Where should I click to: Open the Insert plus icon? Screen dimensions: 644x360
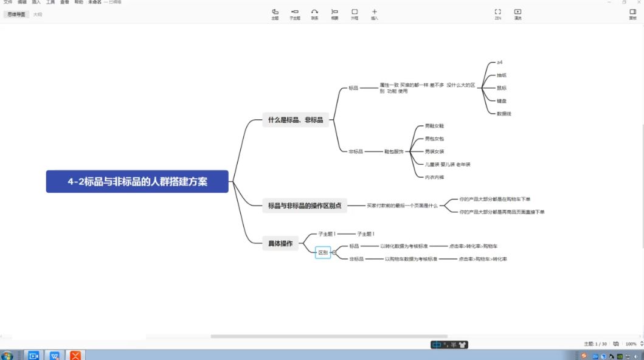pyautogui.click(x=374, y=12)
